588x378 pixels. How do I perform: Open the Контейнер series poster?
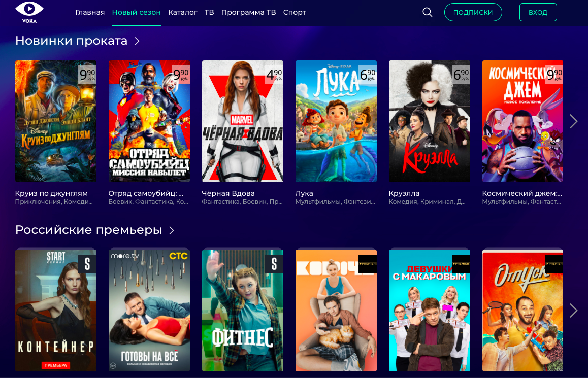[x=56, y=311]
